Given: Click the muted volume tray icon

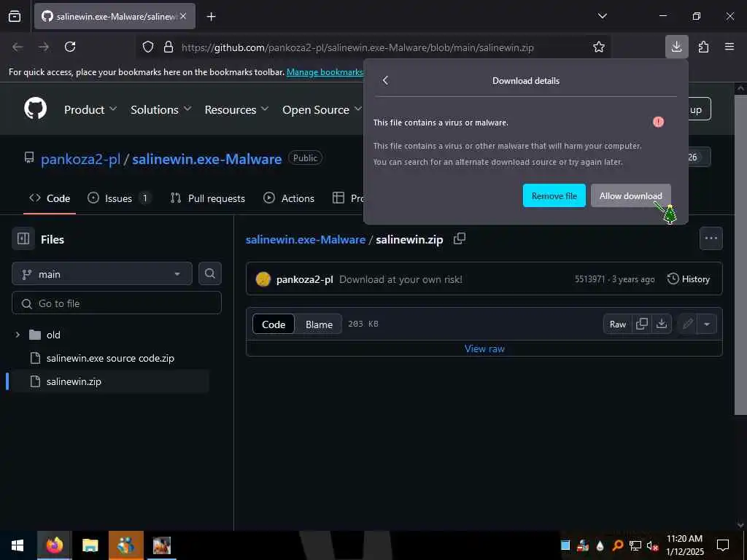Looking at the screenshot, I should pos(652,545).
